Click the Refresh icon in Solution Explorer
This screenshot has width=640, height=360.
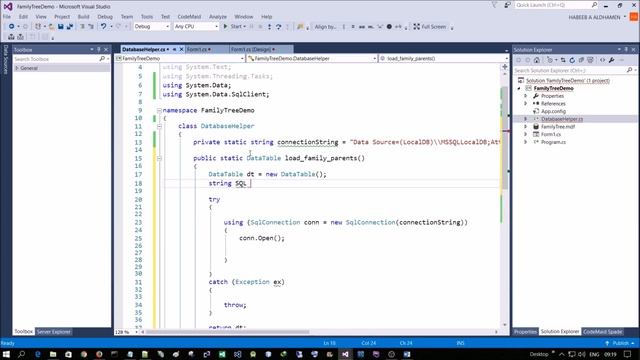pos(572,60)
